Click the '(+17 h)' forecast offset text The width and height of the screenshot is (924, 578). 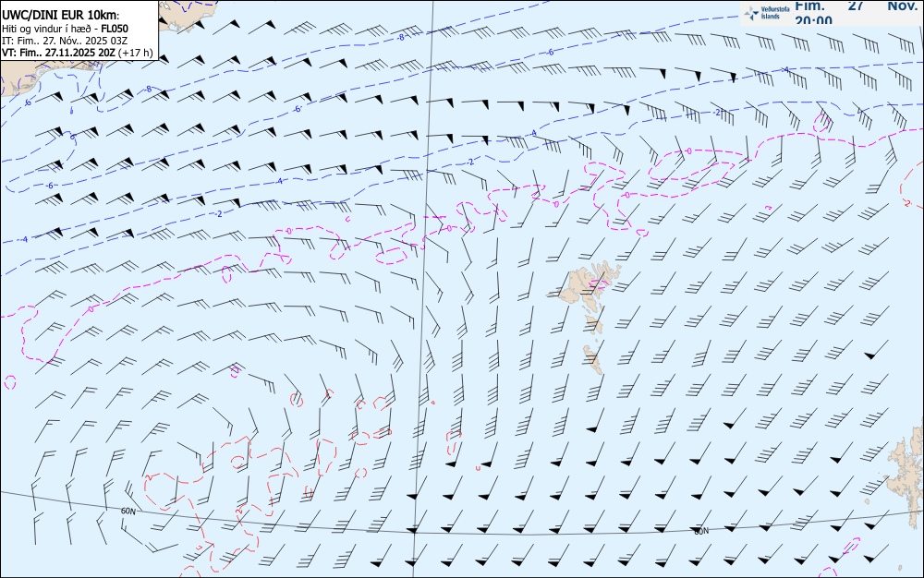[136, 53]
